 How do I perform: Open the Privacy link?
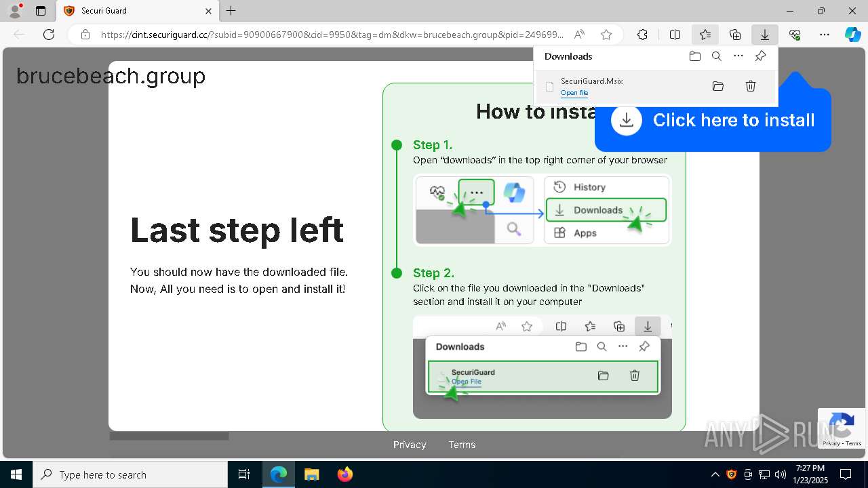tap(410, 445)
